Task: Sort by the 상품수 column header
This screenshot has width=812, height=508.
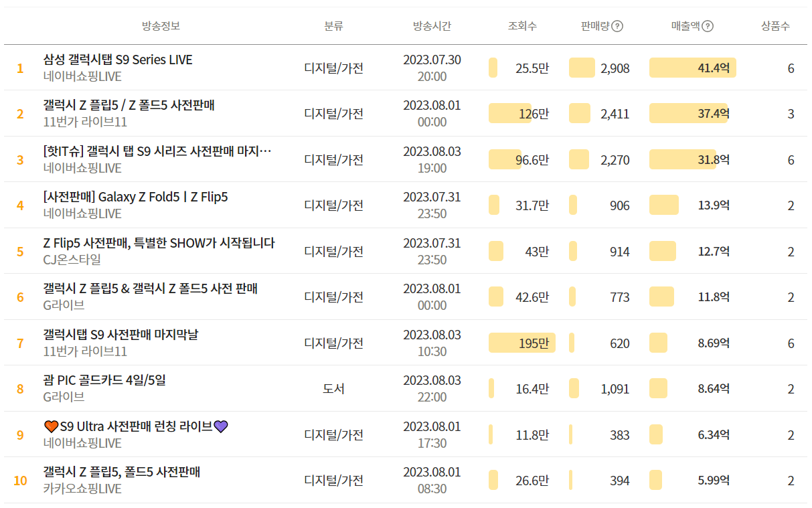Action: (775, 26)
